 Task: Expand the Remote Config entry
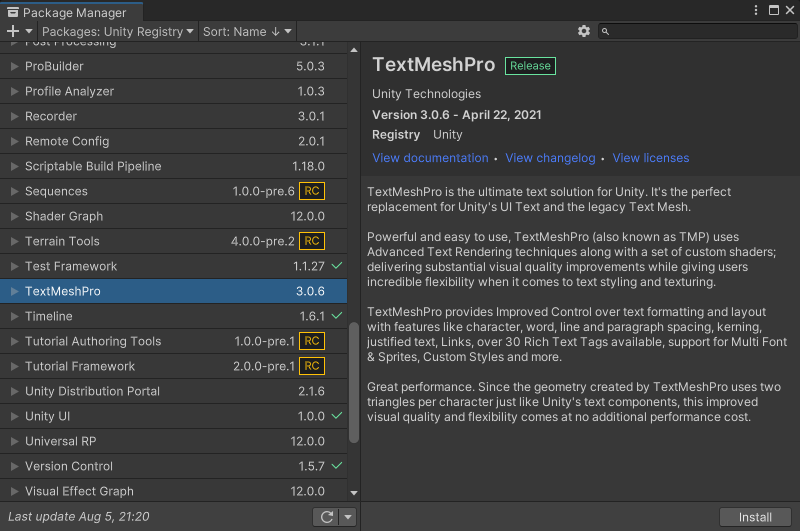[x=14, y=141]
